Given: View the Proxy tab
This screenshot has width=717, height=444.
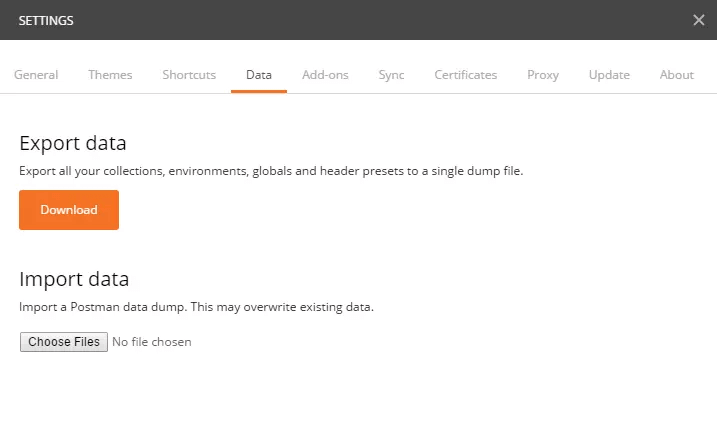Looking at the screenshot, I should [x=543, y=75].
